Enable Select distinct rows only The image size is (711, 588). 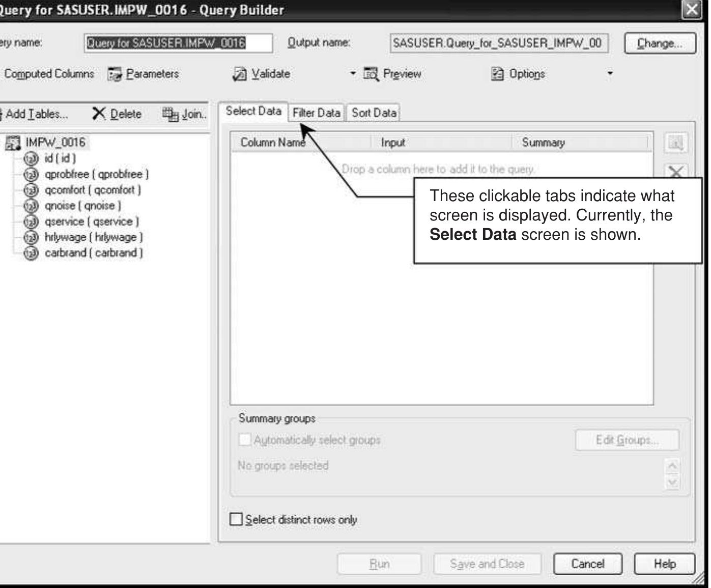(236, 519)
